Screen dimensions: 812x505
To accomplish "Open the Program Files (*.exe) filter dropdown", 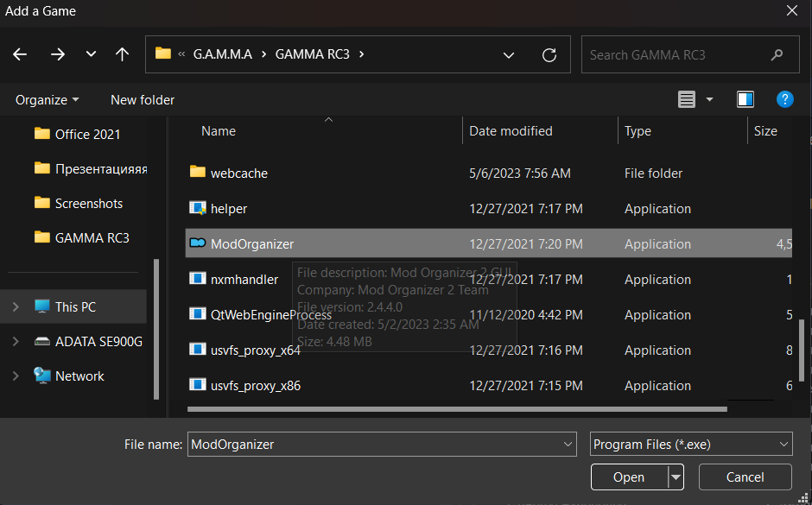I will click(691, 445).
